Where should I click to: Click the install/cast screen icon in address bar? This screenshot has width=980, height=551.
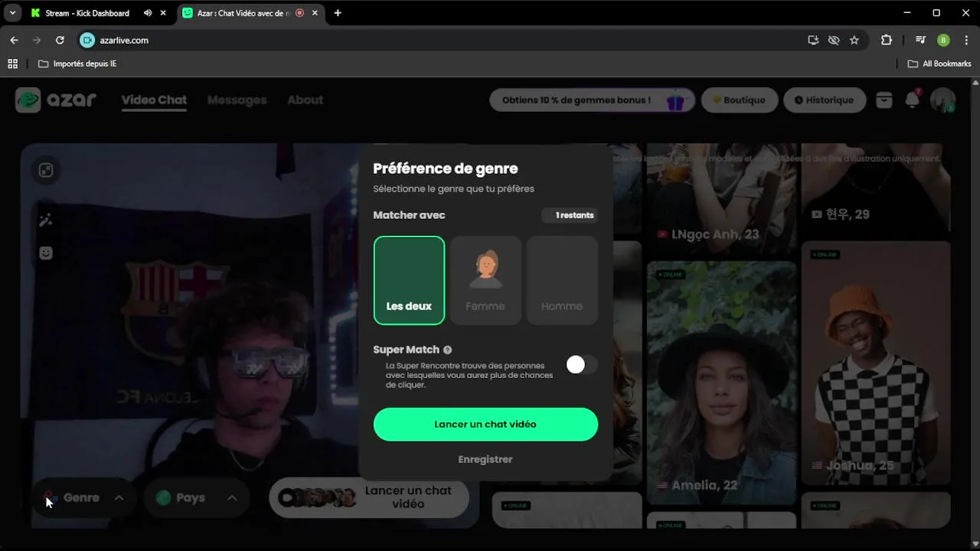click(813, 40)
